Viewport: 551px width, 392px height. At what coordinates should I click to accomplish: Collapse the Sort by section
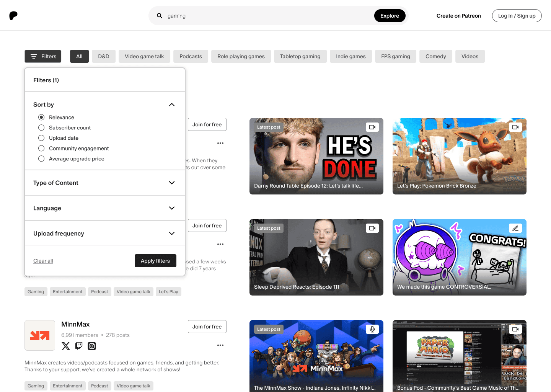172,105
